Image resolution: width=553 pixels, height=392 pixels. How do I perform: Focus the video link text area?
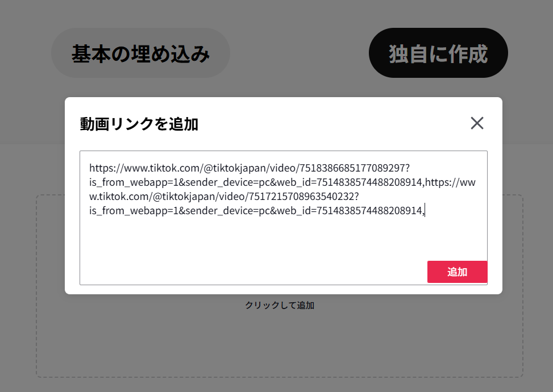(284, 218)
